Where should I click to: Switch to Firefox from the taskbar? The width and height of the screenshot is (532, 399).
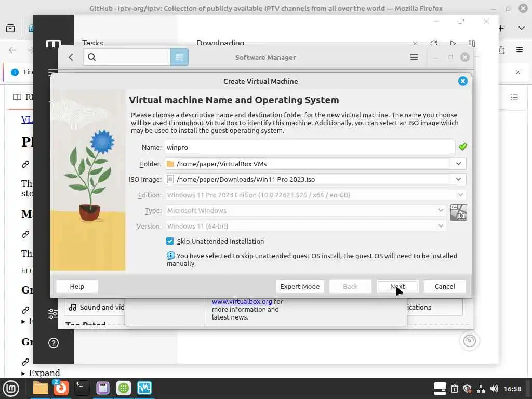(x=61, y=388)
